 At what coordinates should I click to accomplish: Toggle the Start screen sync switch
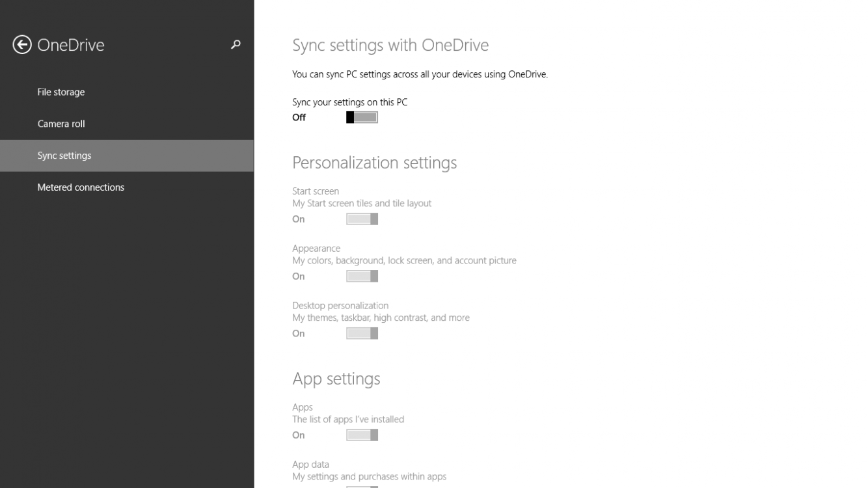click(362, 219)
